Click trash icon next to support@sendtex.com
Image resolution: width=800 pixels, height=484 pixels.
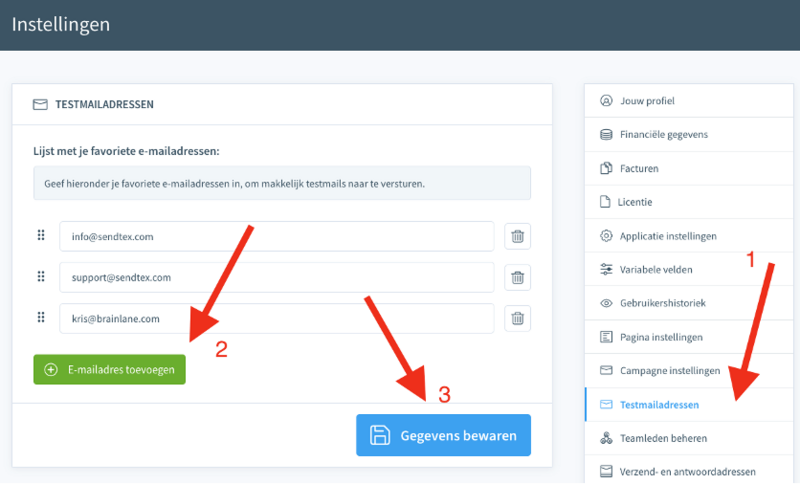pyautogui.click(x=517, y=277)
